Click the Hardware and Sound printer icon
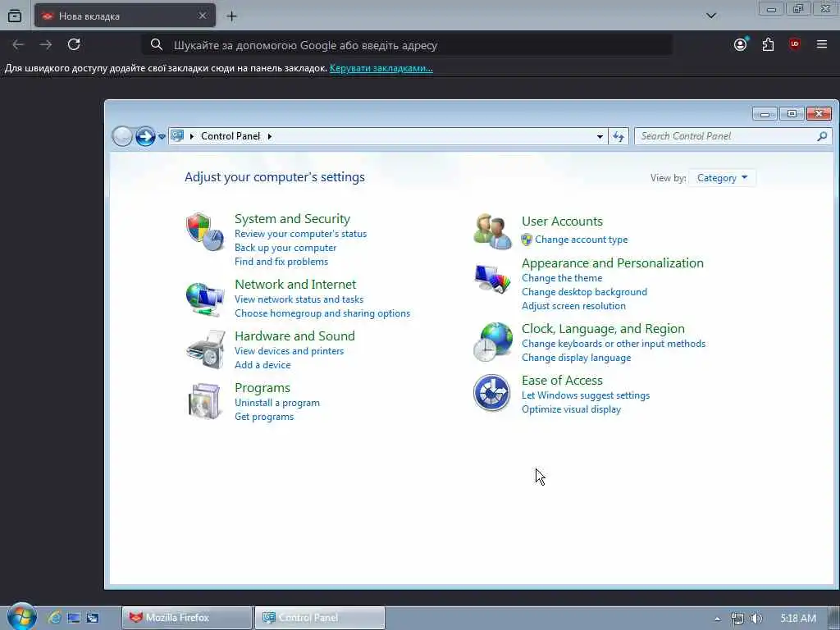Image resolution: width=840 pixels, height=630 pixels. pos(206,349)
